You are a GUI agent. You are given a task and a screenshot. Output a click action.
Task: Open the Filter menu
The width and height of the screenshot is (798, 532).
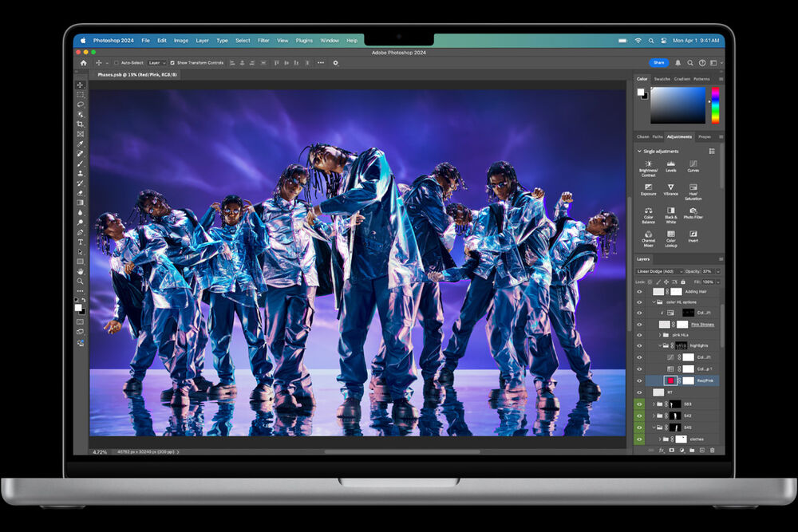[264, 39]
